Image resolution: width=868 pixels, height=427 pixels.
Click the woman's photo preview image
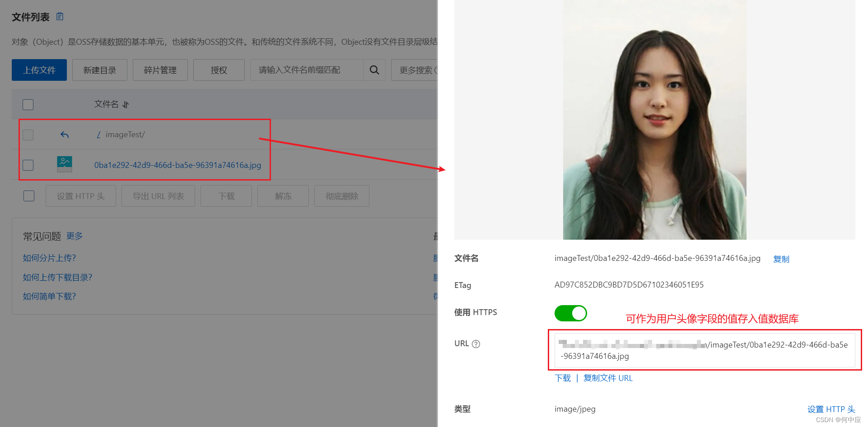click(654, 120)
